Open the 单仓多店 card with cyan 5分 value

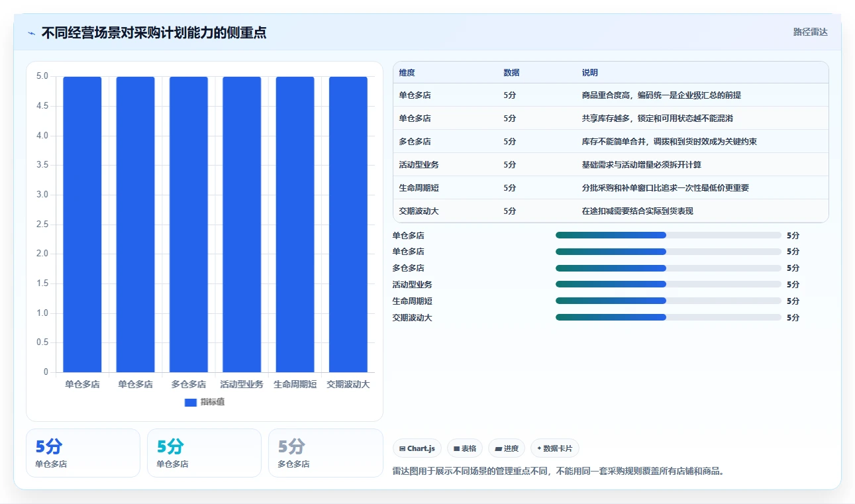pyautogui.click(x=204, y=453)
